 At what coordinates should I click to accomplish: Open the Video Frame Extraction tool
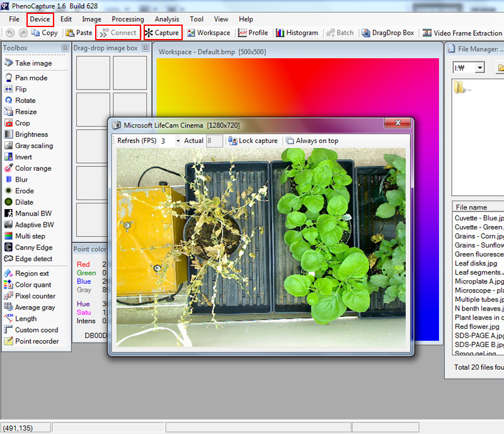(x=462, y=33)
